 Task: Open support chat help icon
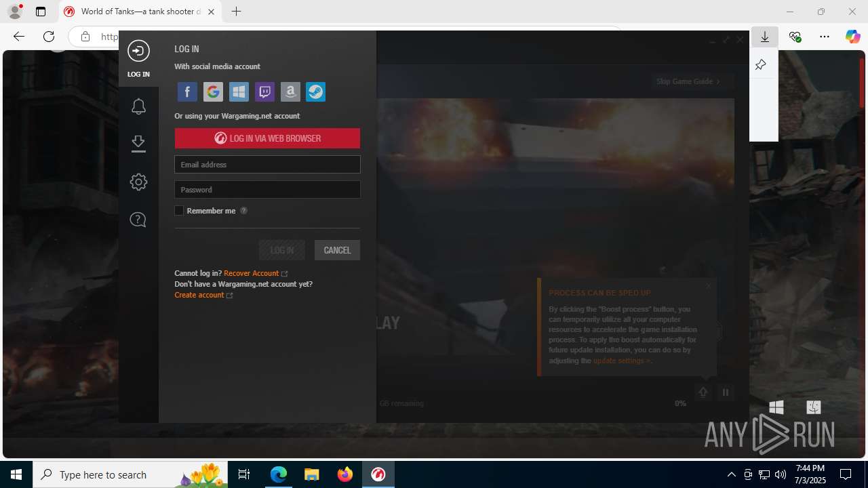[x=138, y=220]
